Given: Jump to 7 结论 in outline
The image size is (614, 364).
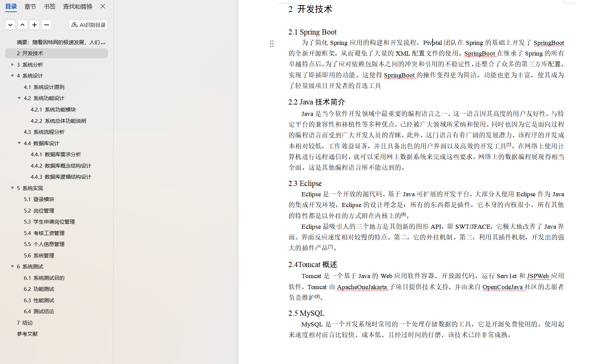Looking at the screenshot, I should (25, 323).
